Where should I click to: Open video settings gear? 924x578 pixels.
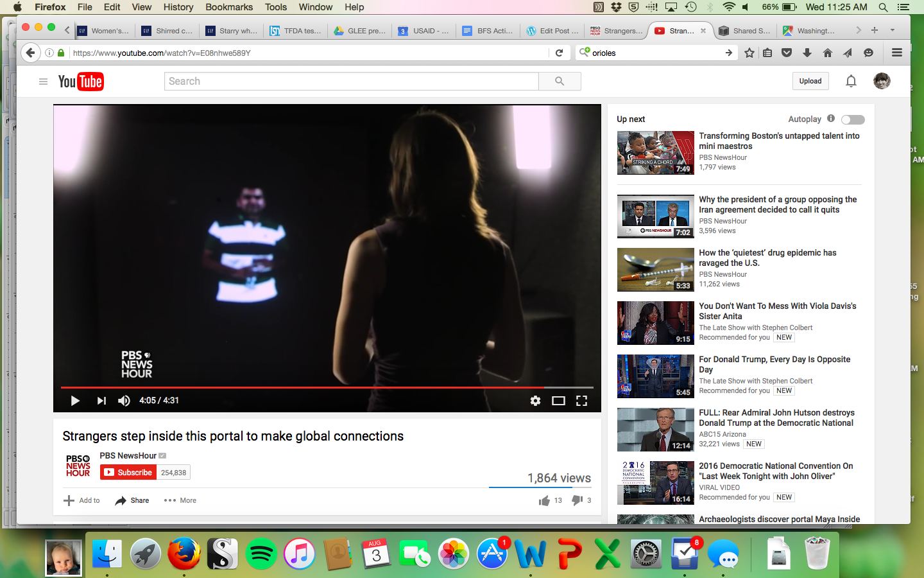pos(535,401)
